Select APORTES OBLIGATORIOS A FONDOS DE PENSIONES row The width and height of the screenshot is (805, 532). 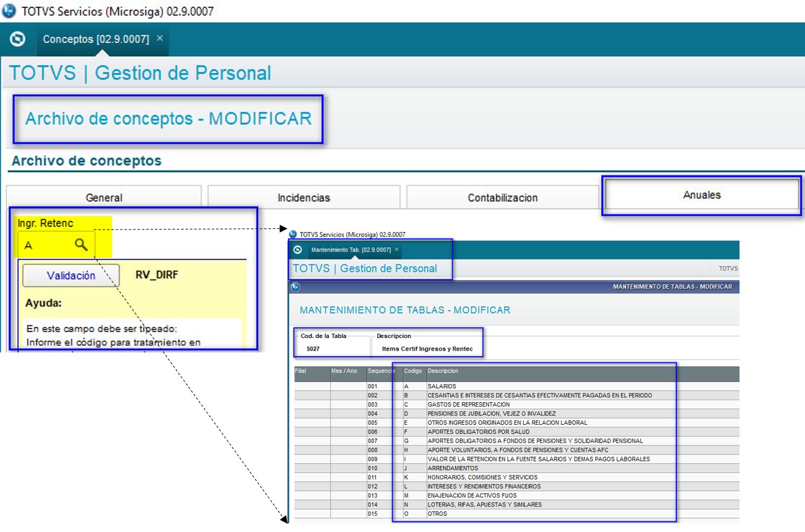click(x=517, y=441)
